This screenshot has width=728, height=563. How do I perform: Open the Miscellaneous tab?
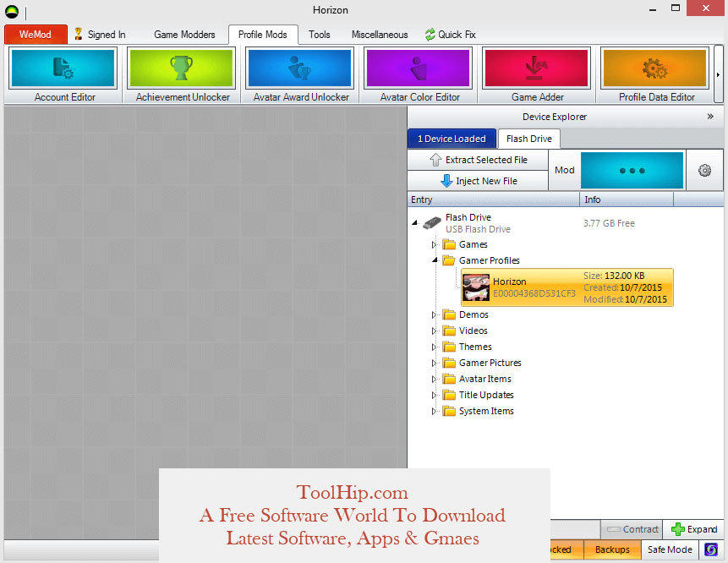pos(380,35)
